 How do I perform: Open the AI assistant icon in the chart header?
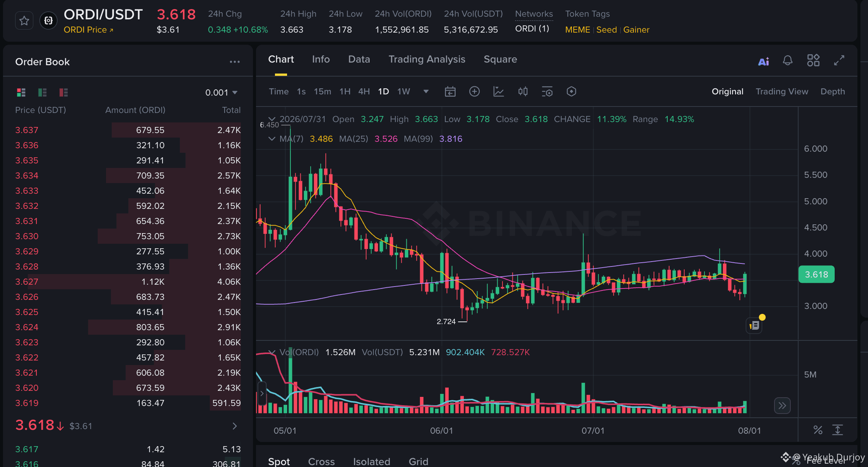pyautogui.click(x=763, y=61)
